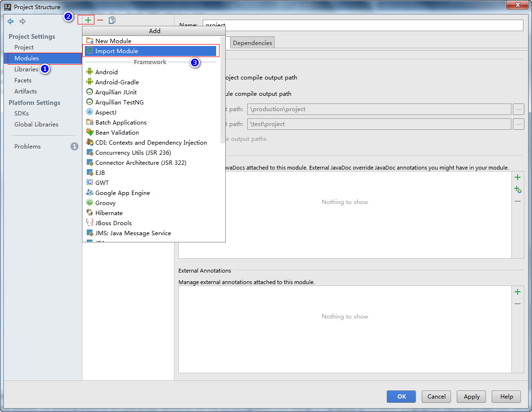Add an external annotation with plus
Screen dimensions: 532x412
[x=518, y=292]
